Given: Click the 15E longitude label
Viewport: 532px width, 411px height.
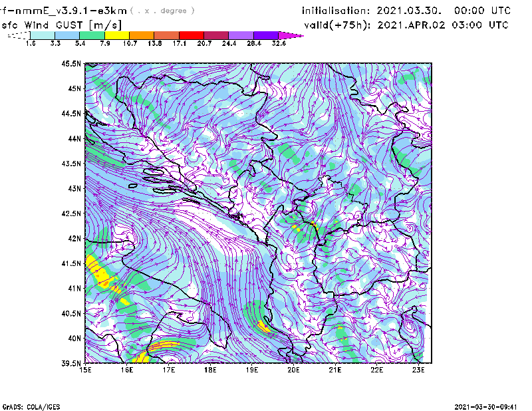Looking at the screenshot, I should click(85, 370).
